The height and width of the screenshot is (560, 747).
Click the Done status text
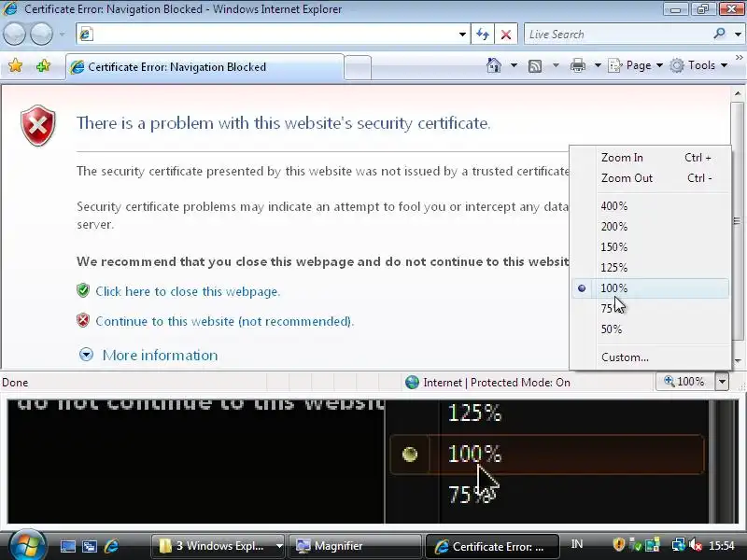pos(15,383)
